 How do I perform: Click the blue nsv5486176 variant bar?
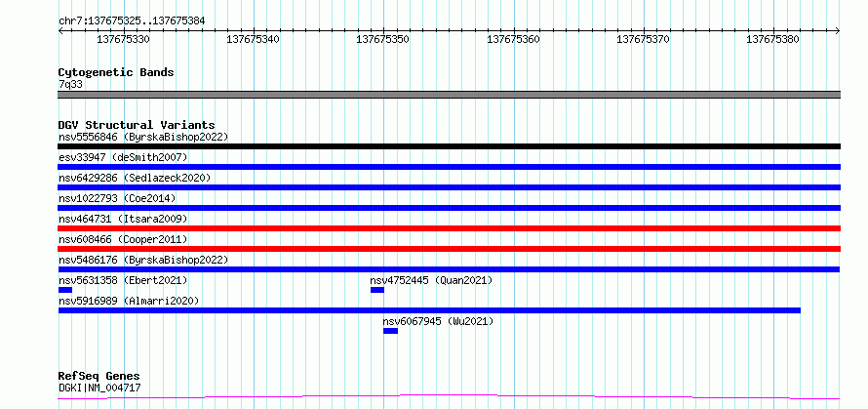coord(449,269)
